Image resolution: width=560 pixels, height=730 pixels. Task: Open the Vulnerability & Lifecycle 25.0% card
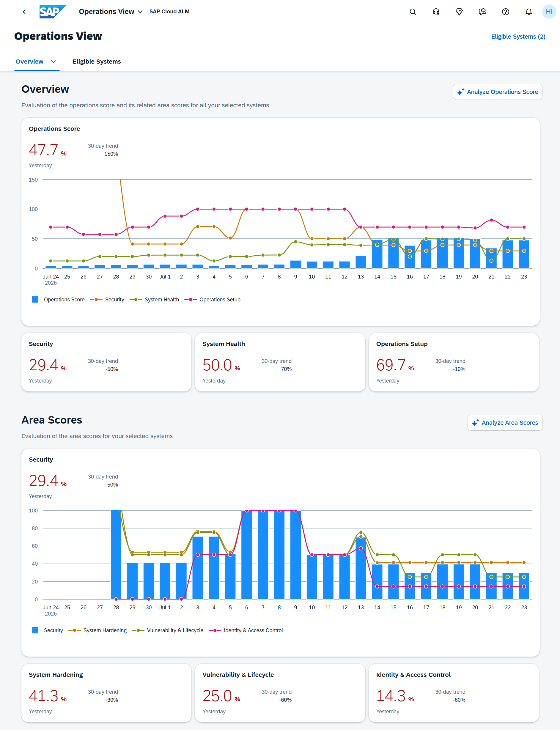tap(280, 693)
